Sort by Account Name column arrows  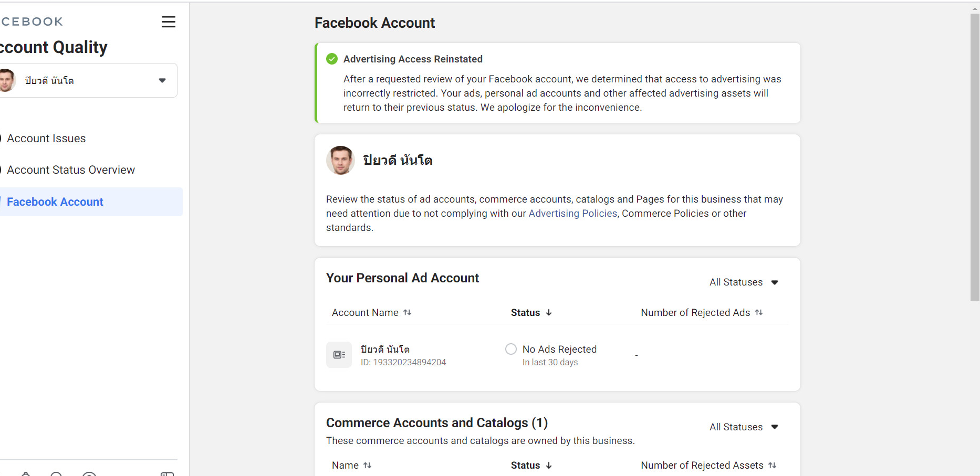click(408, 312)
